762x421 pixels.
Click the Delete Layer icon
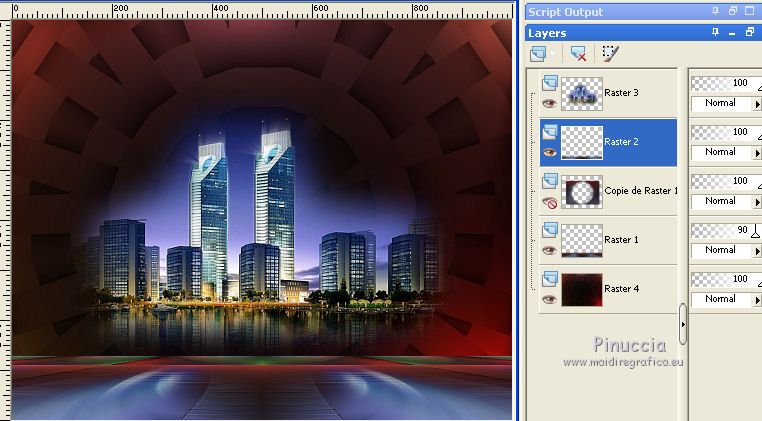(578, 53)
